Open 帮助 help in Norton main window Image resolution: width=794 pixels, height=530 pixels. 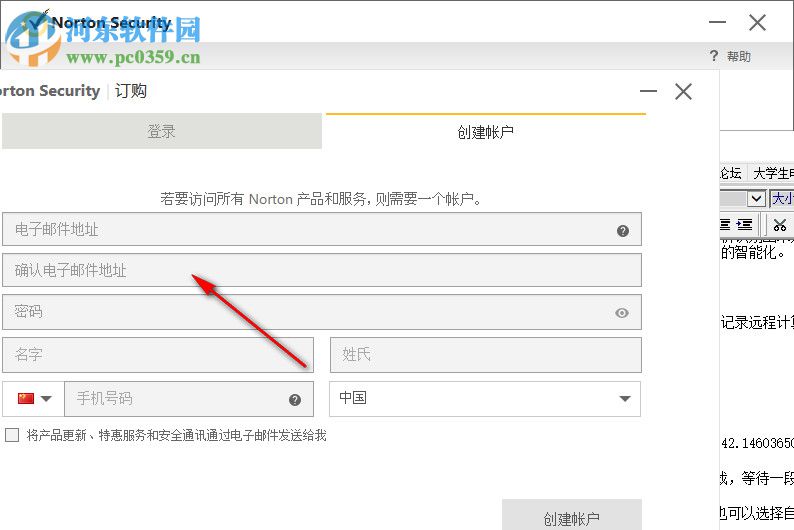[739, 56]
